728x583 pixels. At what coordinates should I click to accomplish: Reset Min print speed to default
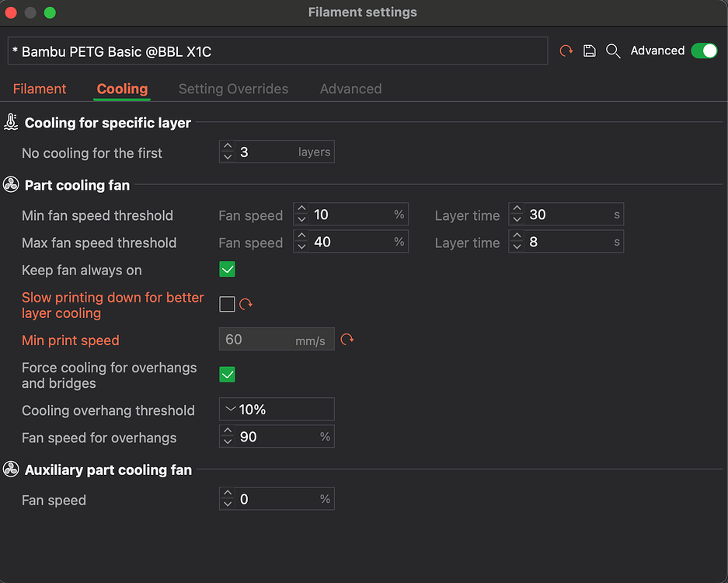(347, 340)
